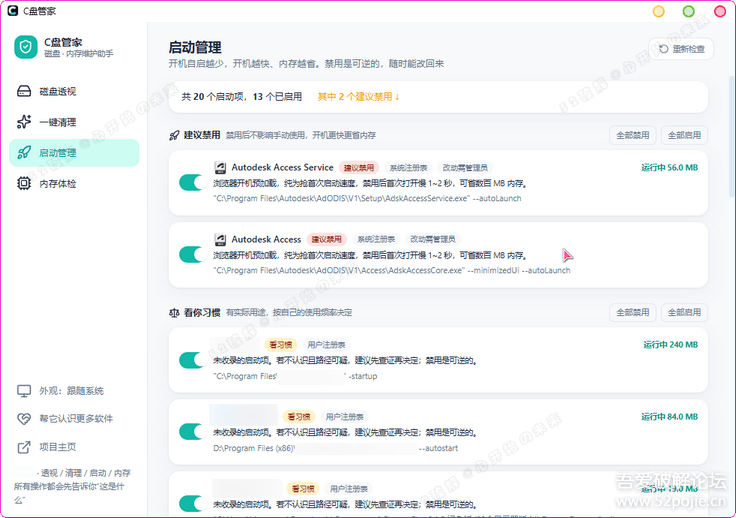The image size is (736, 518).
Task: Click the C盘管家 title bar icon
Action: click(13, 10)
